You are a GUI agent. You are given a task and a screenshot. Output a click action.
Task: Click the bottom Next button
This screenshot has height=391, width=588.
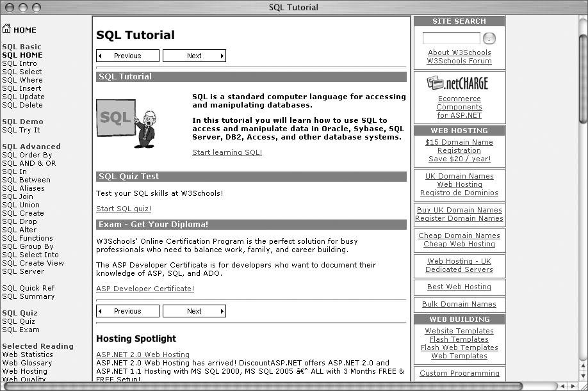coord(194,311)
